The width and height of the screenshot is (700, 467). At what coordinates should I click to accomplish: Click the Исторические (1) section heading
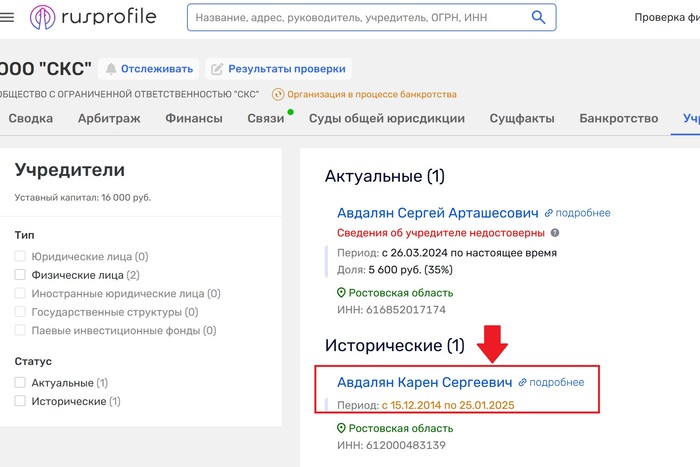tap(395, 345)
